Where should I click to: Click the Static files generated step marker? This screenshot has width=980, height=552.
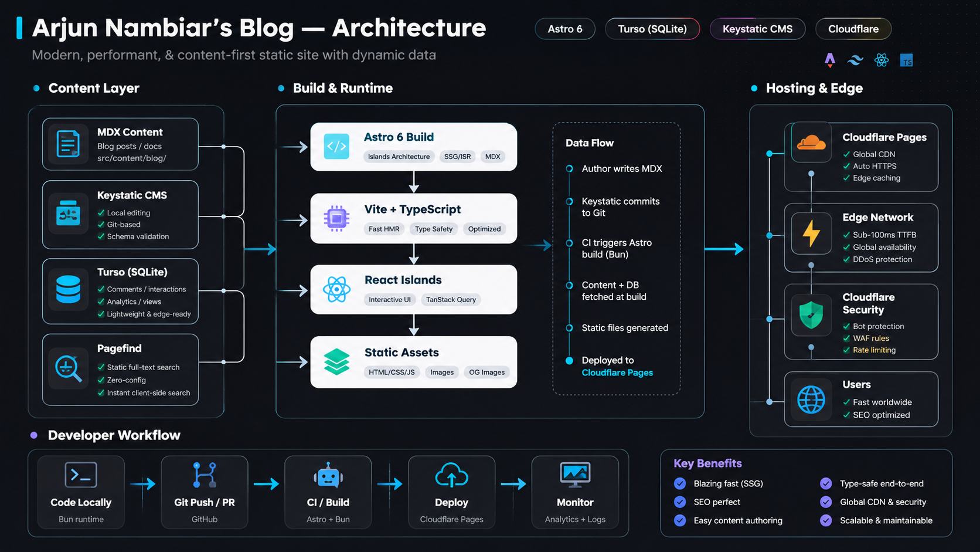(x=569, y=328)
